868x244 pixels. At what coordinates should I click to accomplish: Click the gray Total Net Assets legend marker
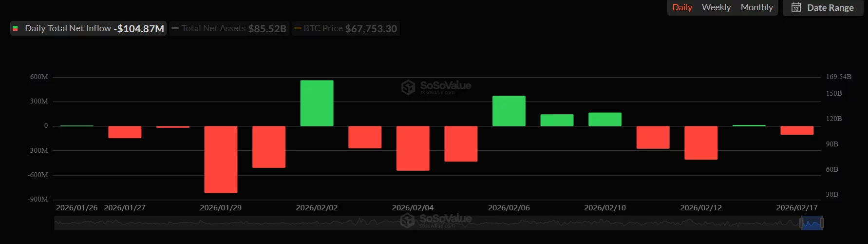175,28
